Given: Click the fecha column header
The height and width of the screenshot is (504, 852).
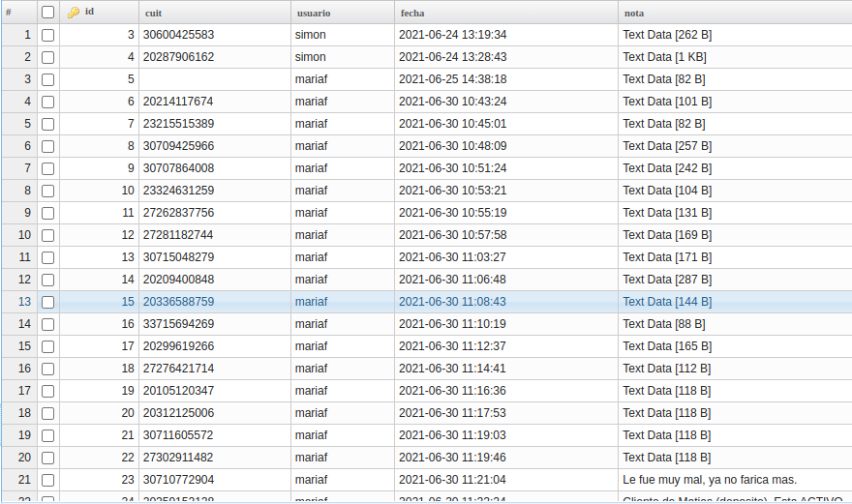Looking at the screenshot, I should [x=411, y=13].
